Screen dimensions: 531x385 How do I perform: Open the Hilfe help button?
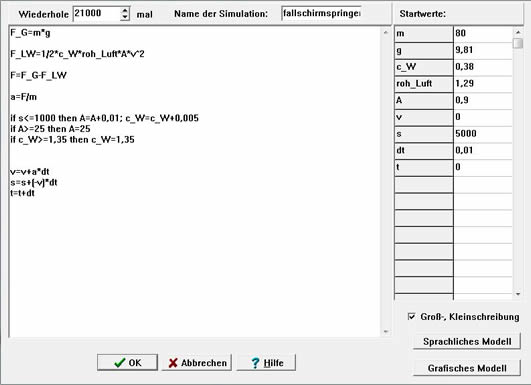click(266, 363)
